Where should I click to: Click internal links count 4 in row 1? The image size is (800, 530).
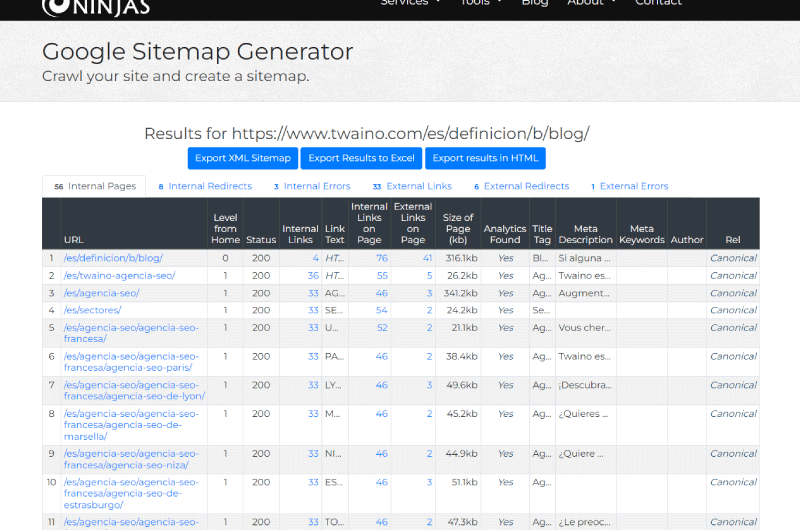[x=315, y=258]
